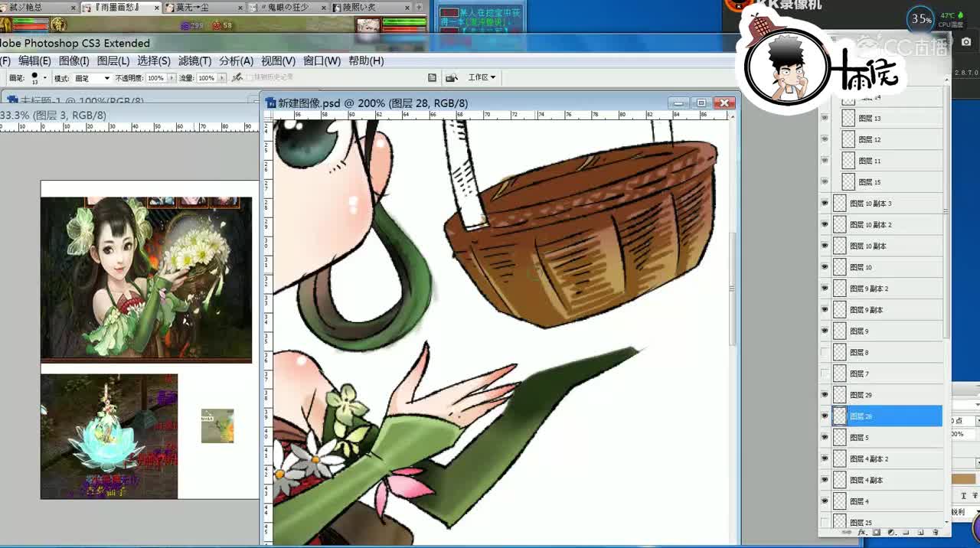The image size is (980, 548).
Task: Expand the brush preset dropdown arrow
Action: click(x=45, y=78)
